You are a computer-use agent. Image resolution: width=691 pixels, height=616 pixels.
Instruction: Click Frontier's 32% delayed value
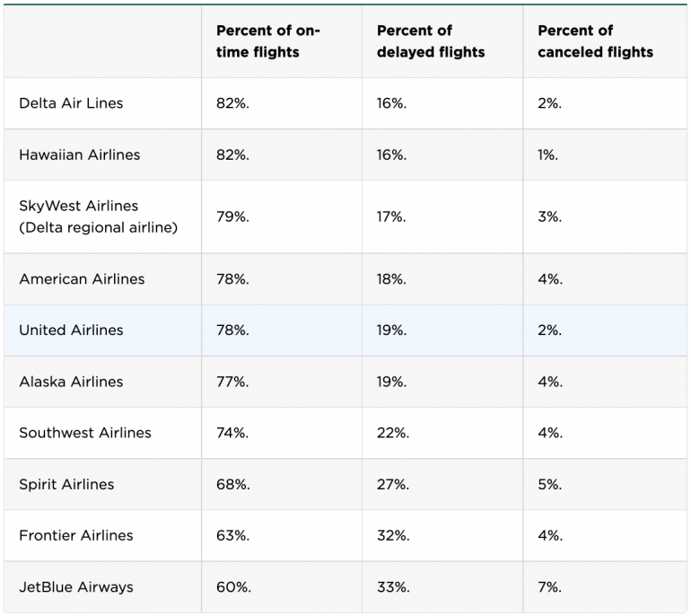pyautogui.click(x=393, y=535)
